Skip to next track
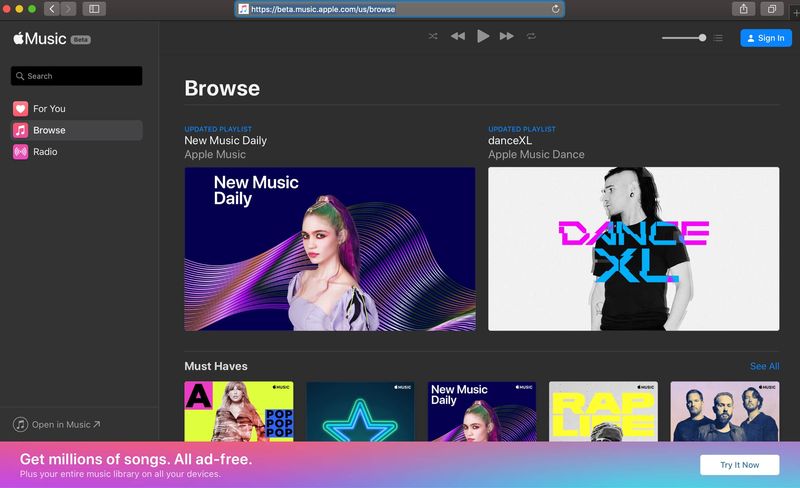Image resolution: width=800 pixels, height=488 pixels. point(507,36)
